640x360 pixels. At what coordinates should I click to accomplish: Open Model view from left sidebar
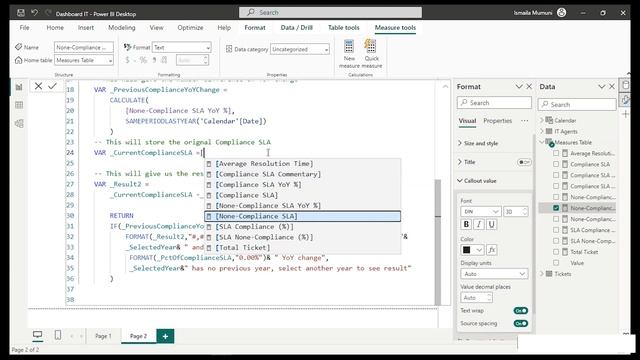pos(19,123)
